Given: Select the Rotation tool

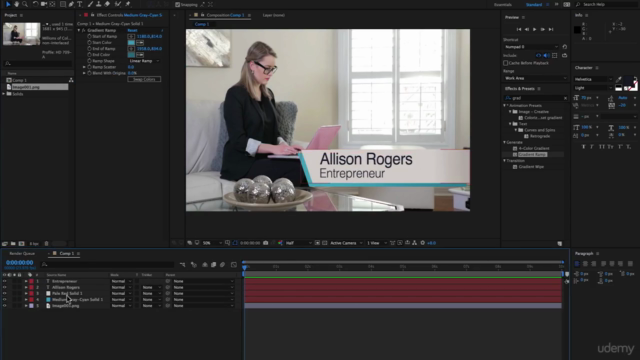Looking at the screenshot, I should coord(36,4).
